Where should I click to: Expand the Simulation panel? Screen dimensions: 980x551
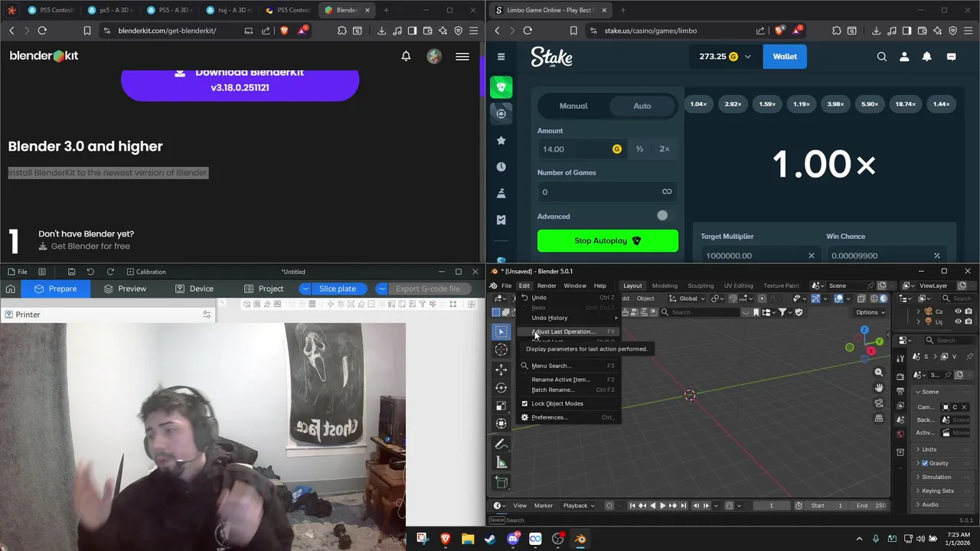pyautogui.click(x=943, y=477)
